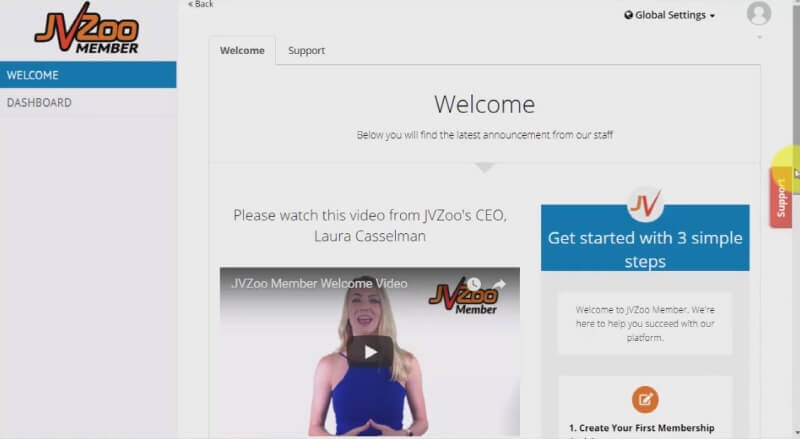Open the user profile avatar menu
The height and width of the screenshot is (439, 800).
[x=759, y=13]
